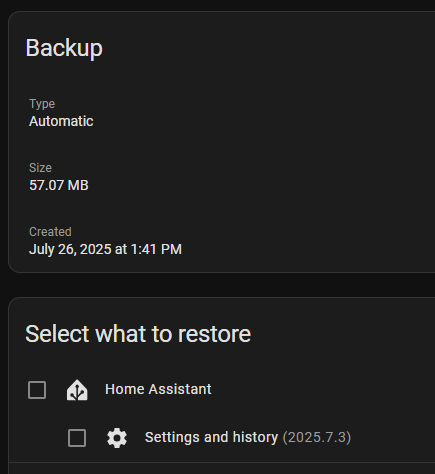Click the word Backup in the title
Viewport: 435px width, 474px height.
point(64,48)
